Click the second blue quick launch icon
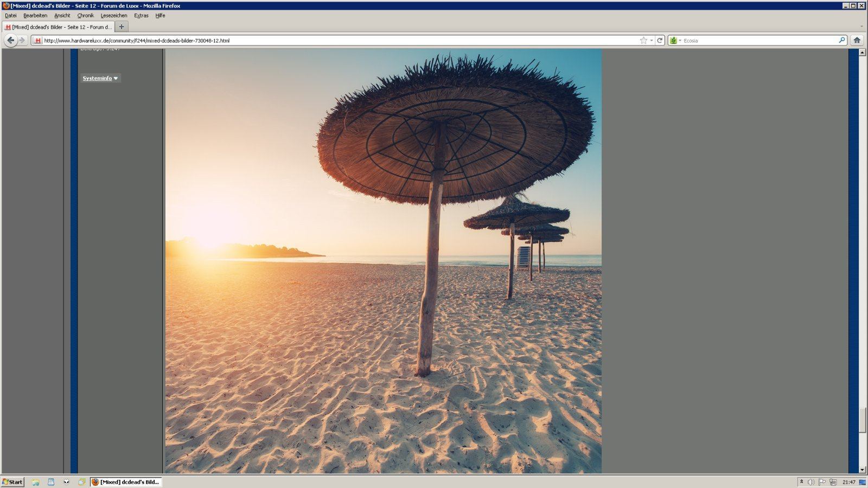The width and height of the screenshot is (868, 488). pos(51,481)
